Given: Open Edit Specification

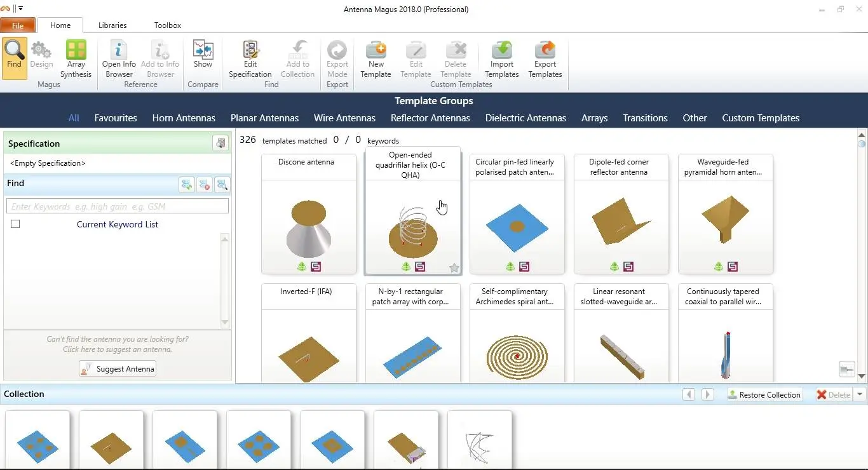Looking at the screenshot, I should point(250,58).
